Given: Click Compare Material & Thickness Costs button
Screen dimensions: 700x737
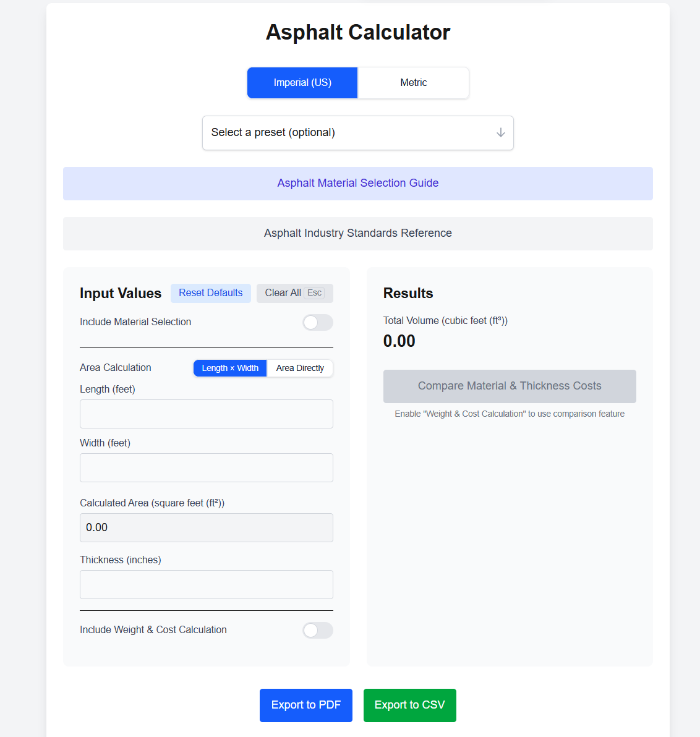Looking at the screenshot, I should (x=510, y=386).
